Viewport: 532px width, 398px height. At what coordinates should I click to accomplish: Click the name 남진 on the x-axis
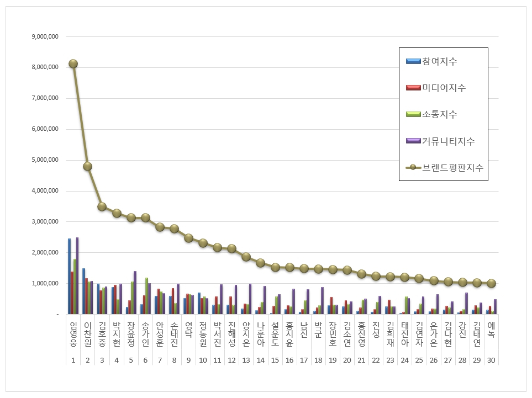click(304, 330)
